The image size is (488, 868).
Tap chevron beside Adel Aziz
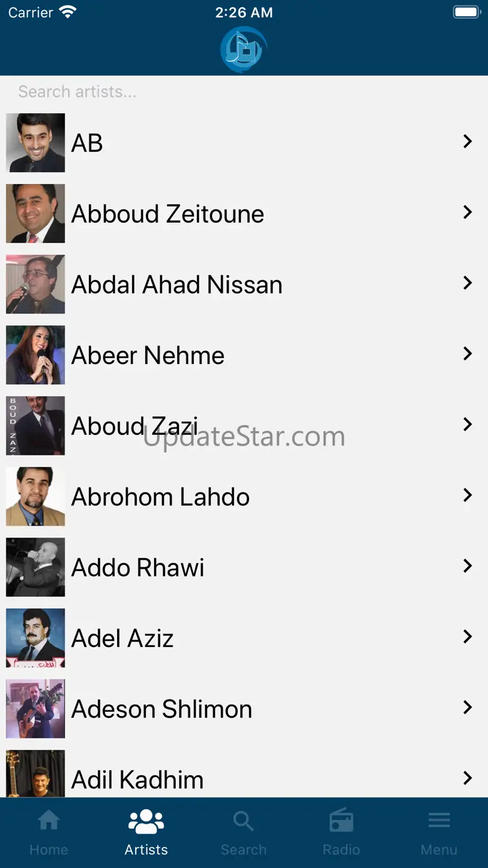click(x=467, y=637)
